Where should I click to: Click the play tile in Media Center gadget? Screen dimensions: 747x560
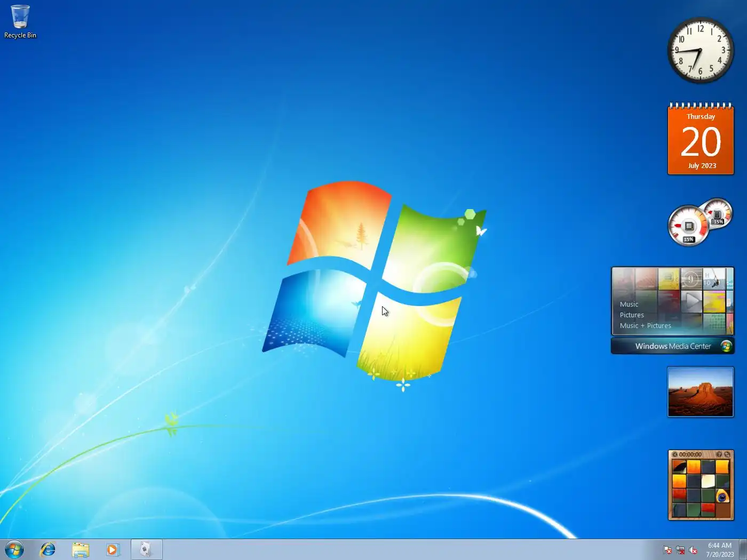point(691,301)
